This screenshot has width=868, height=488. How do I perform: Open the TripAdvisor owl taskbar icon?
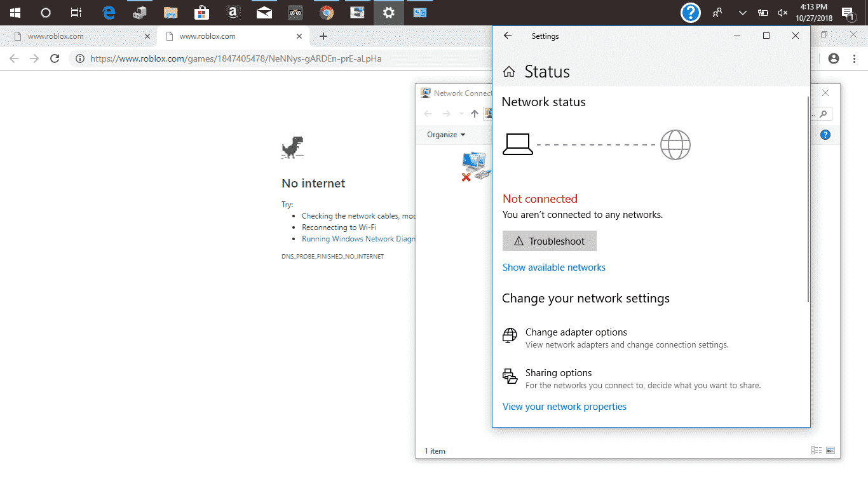295,12
